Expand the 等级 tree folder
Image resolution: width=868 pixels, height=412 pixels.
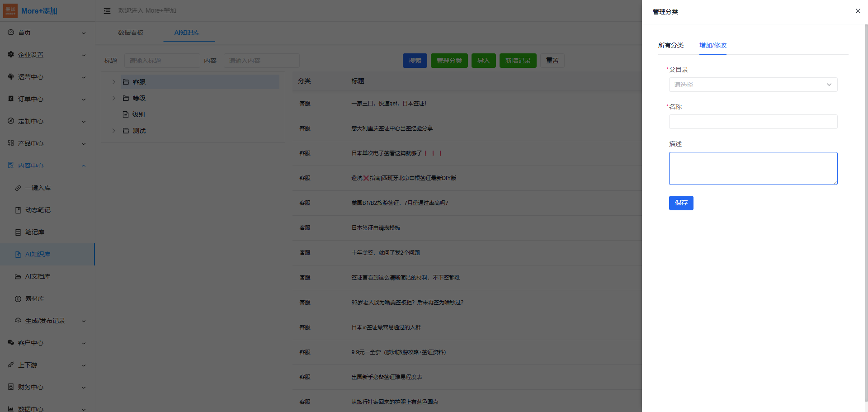click(114, 98)
